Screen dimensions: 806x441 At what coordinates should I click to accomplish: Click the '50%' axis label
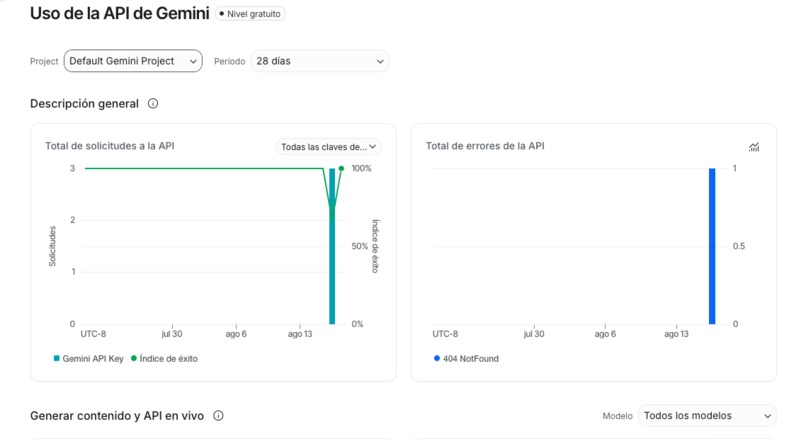point(359,246)
